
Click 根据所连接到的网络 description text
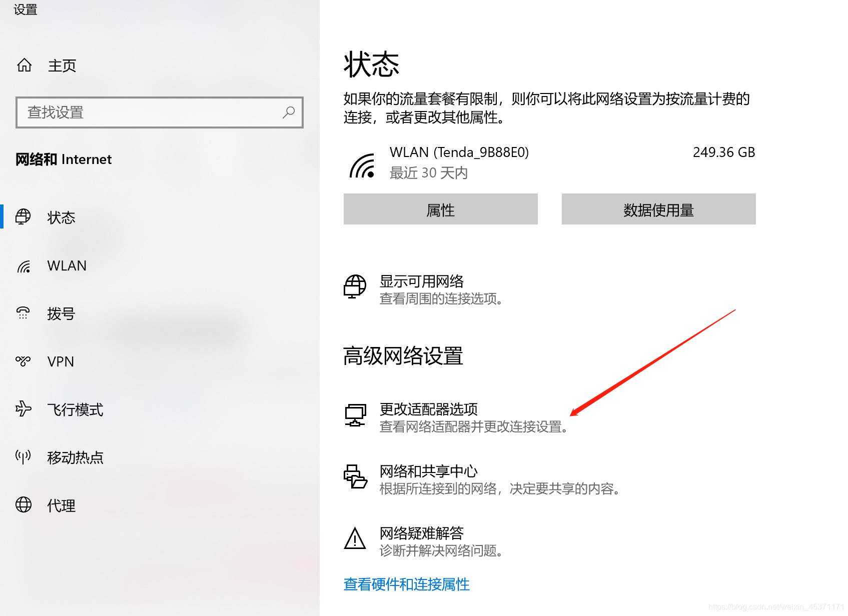500,489
